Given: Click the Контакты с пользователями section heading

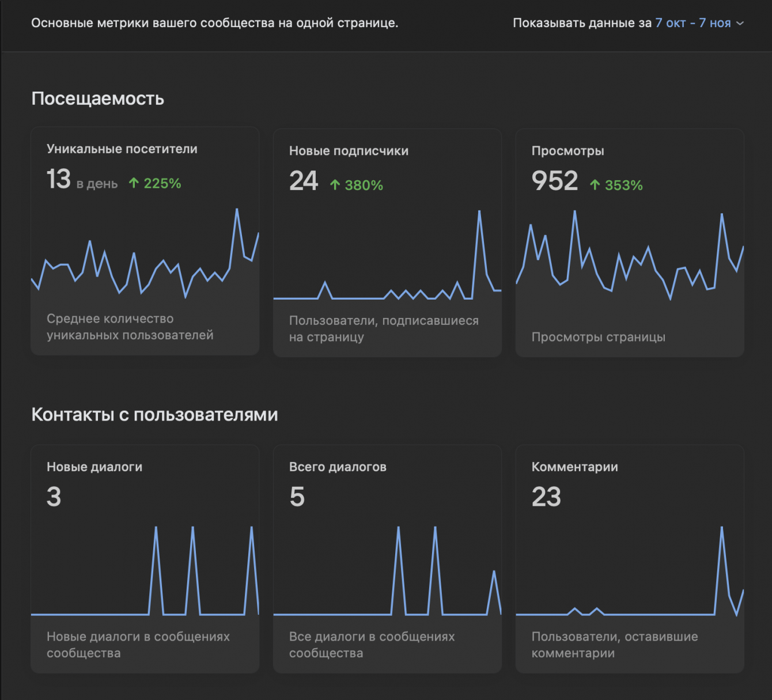Looking at the screenshot, I should (x=154, y=415).
